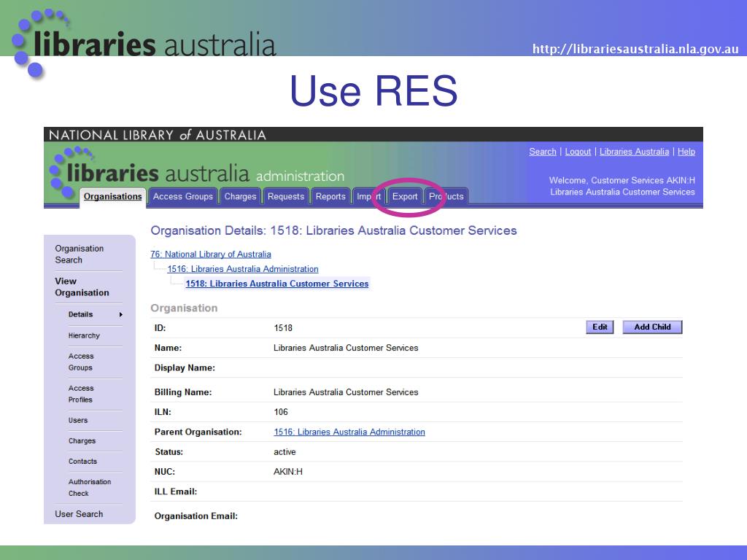Click the ILL Email label
The image size is (747, 560).
176,491
